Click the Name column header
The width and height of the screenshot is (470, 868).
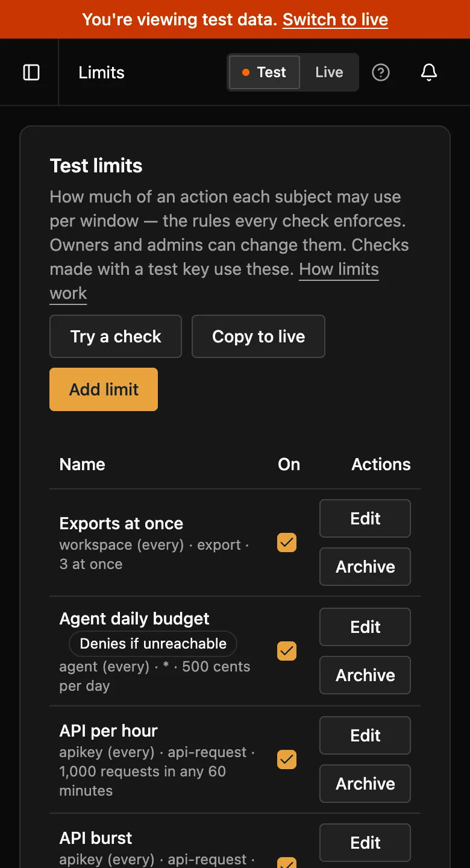tap(83, 464)
